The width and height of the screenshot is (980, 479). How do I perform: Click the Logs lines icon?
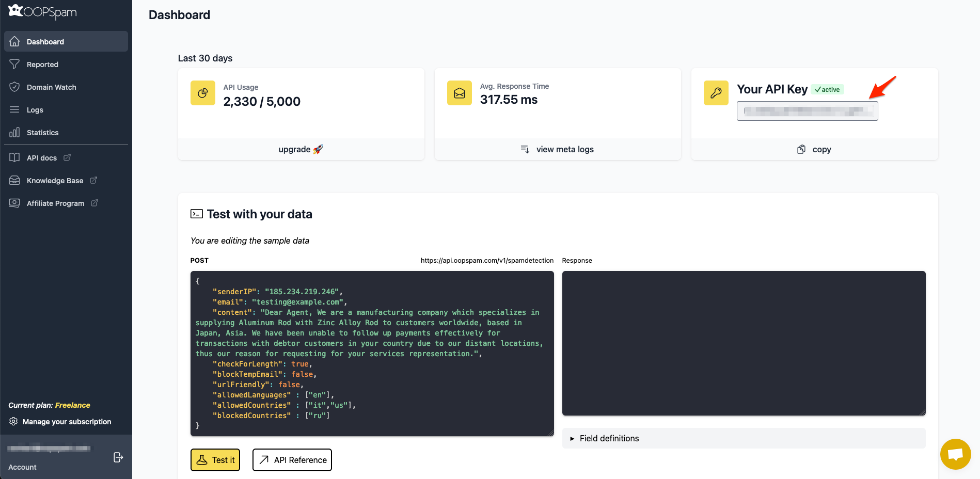tap(14, 109)
